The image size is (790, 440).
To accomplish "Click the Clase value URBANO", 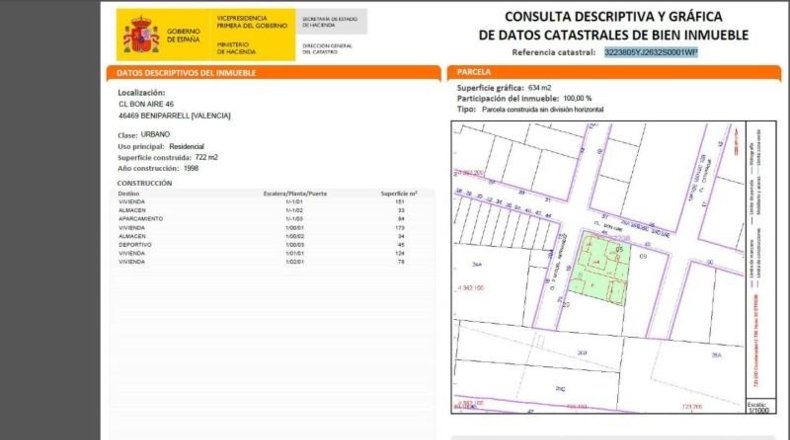I will [155, 135].
